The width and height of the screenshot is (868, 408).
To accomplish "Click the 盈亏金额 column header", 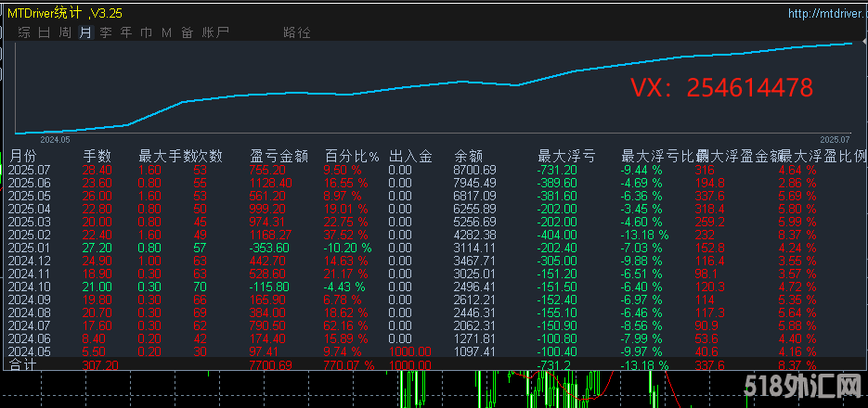I will [x=279, y=156].
